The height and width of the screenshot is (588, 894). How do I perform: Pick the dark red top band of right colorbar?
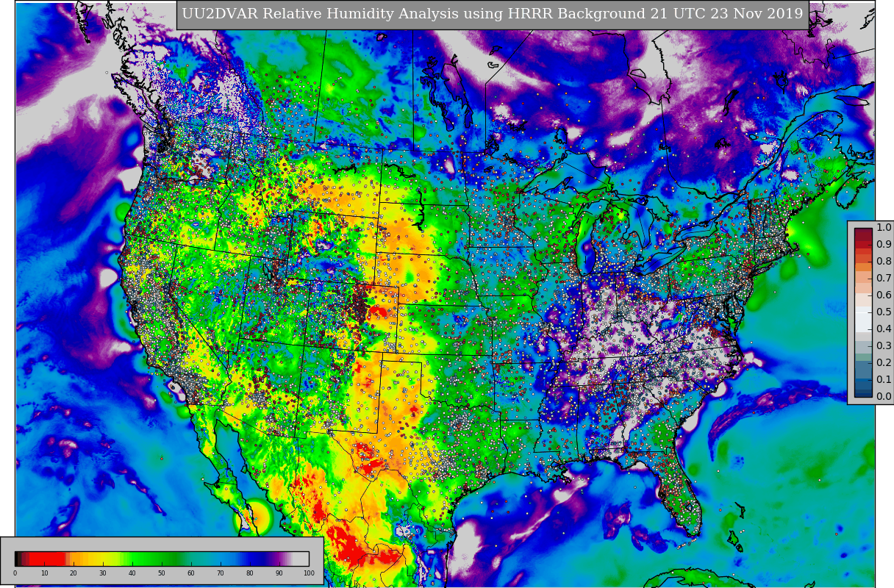point(863,234)
